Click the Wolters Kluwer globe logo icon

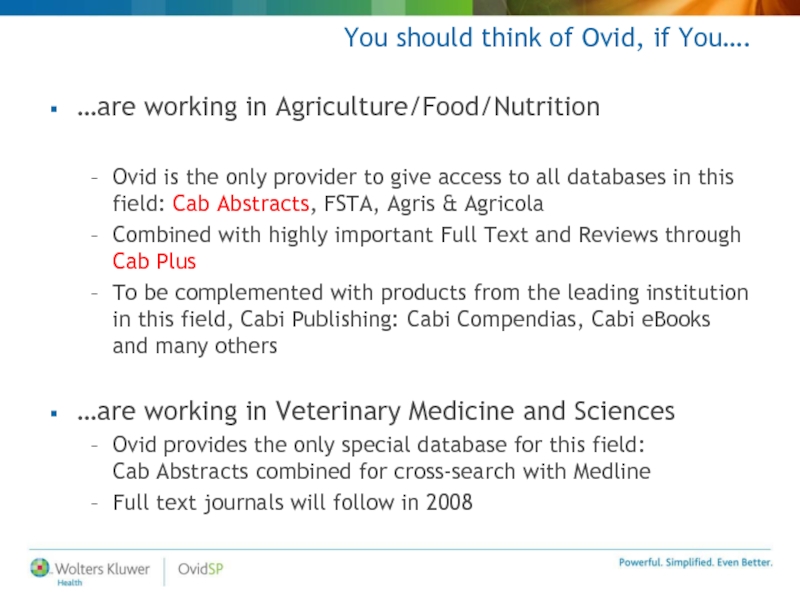point(40,567)
